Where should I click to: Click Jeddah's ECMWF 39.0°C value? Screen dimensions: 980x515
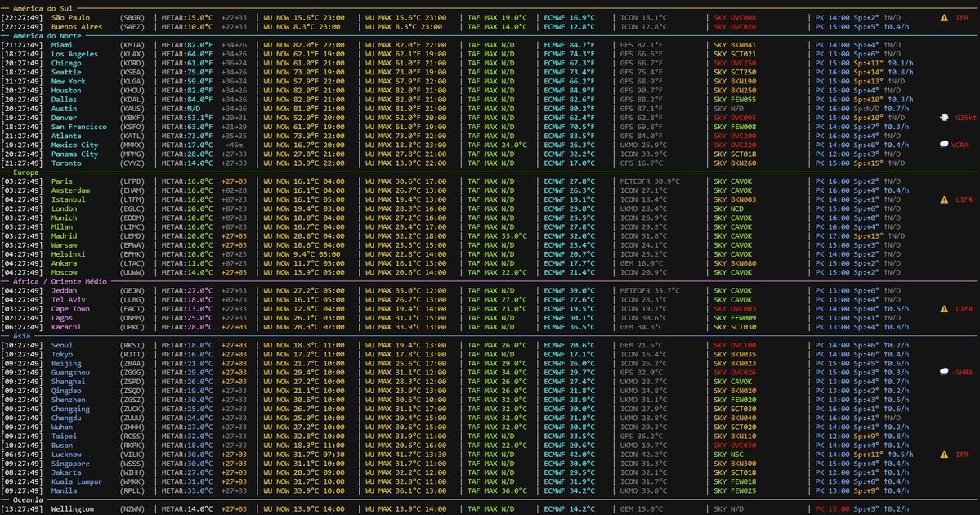[x=570, y=291]
